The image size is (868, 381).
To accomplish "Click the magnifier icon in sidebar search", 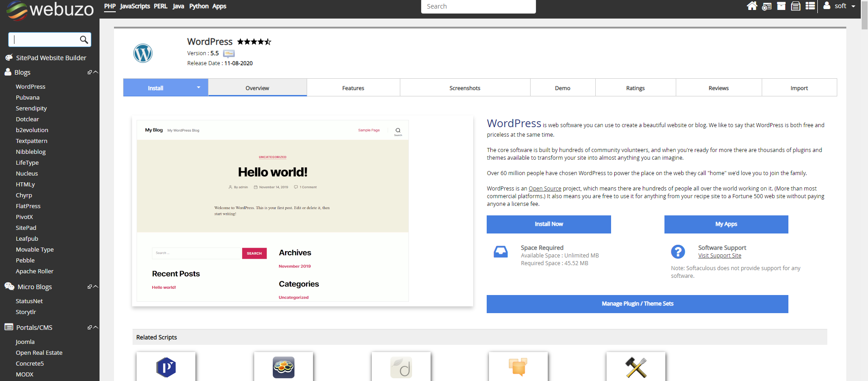I will click(84, 40).
